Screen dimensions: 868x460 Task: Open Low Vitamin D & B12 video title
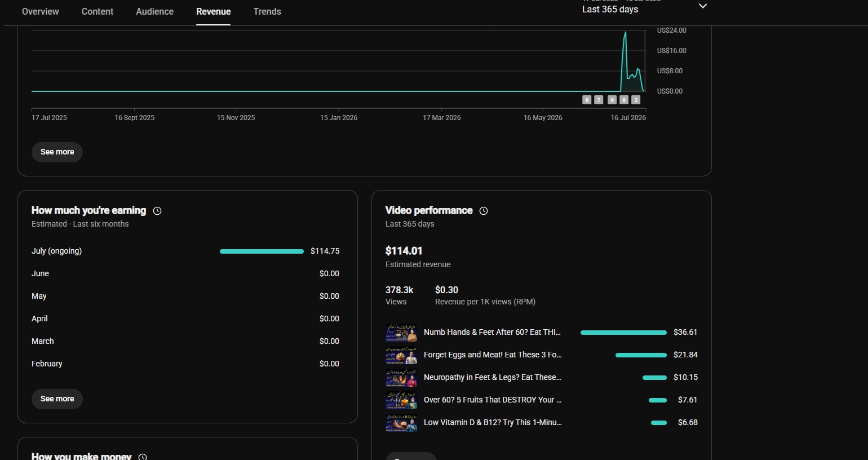coord(493,423)
